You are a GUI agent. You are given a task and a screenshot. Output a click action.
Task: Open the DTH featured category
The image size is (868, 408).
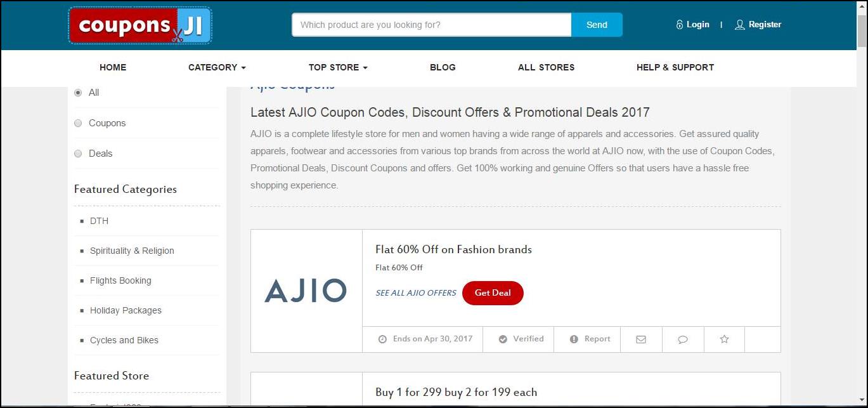(99, 221)
